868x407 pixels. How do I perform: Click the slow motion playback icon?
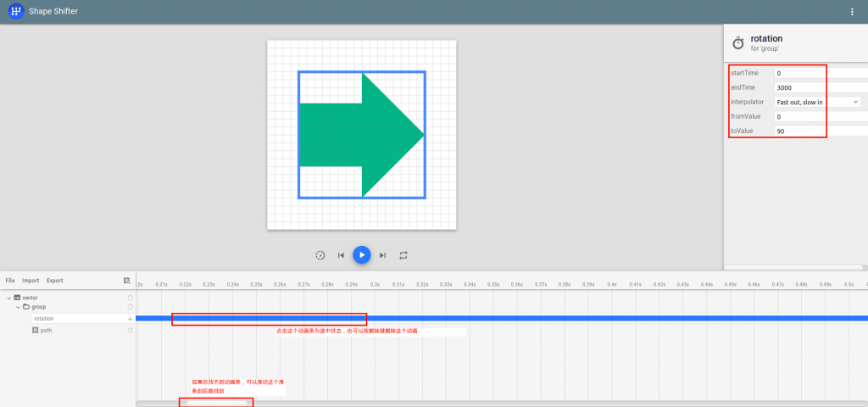pos(320,254)
